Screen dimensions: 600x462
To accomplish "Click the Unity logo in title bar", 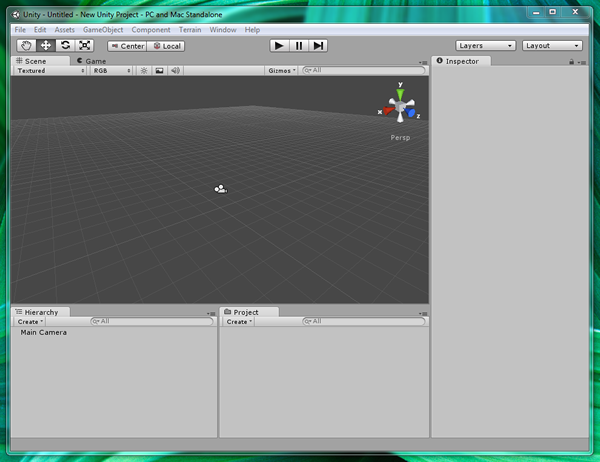I will pos(16,15).
